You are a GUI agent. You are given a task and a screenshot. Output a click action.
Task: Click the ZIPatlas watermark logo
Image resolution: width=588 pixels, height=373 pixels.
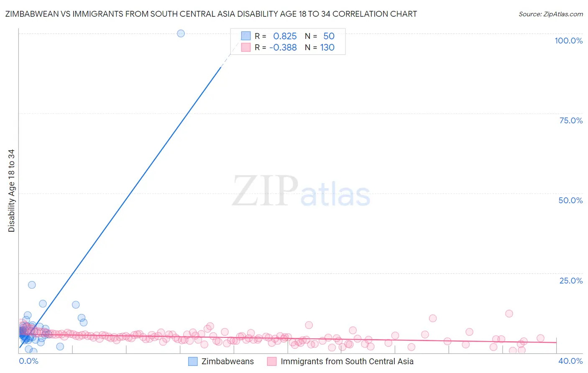click(x=301, y=191)
